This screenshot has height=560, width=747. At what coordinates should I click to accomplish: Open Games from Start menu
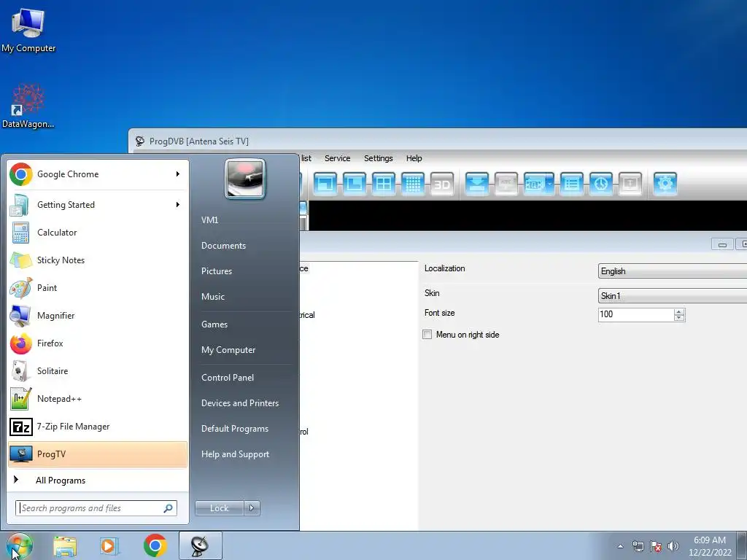click(214, 324)
